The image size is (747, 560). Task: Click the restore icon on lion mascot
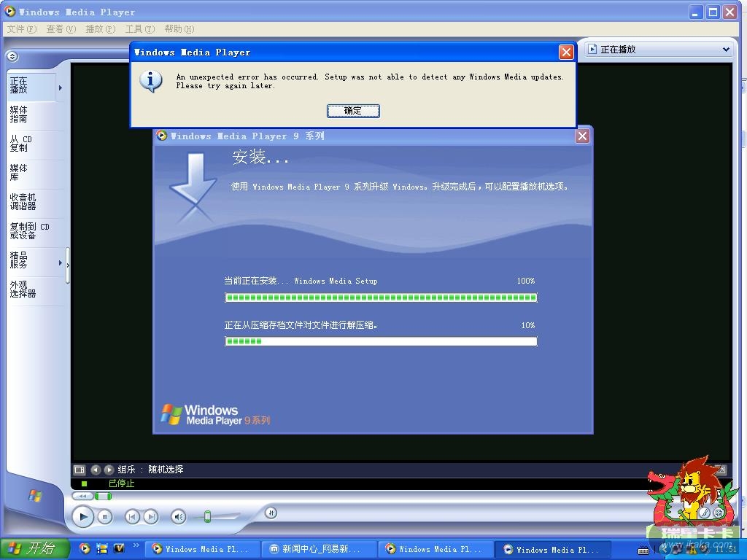(719, 513)
